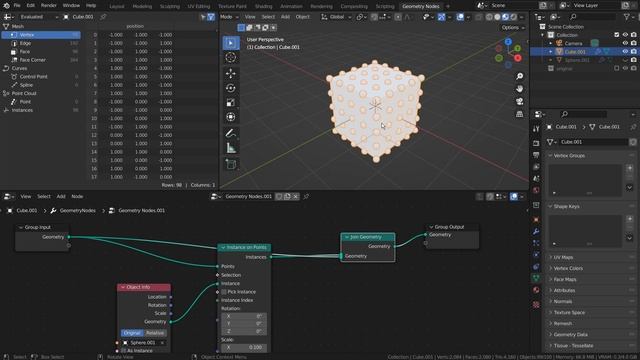This screenshot has width=640, height=360.
Task: Open the Material properties tab
Action: click(536, 290)
